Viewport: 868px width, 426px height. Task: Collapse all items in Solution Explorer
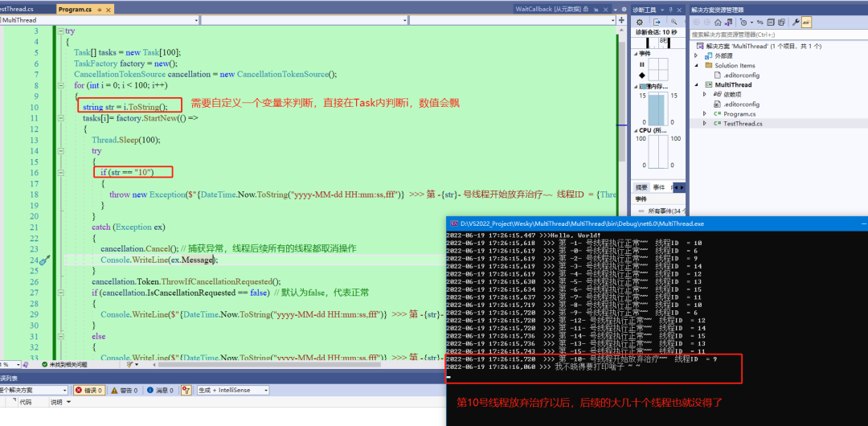(x=771, y=23)
